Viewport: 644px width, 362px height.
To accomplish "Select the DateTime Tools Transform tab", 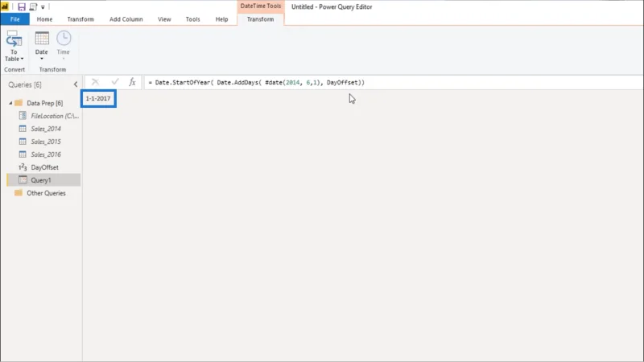I will (x=260, y=19).
